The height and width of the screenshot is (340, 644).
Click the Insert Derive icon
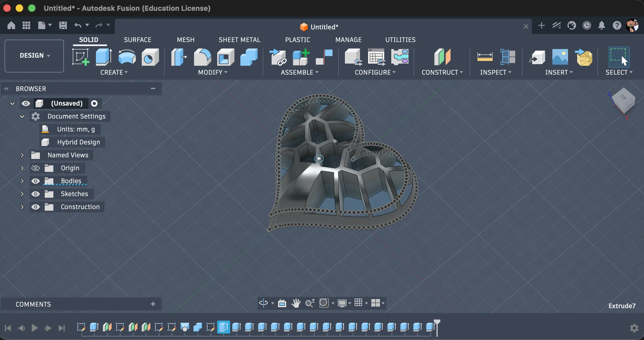(537, 57)
